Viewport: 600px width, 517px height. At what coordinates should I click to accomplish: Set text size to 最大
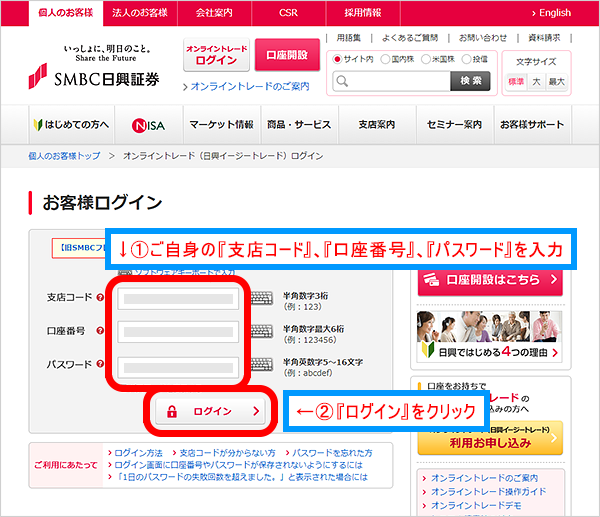point(556,82)
